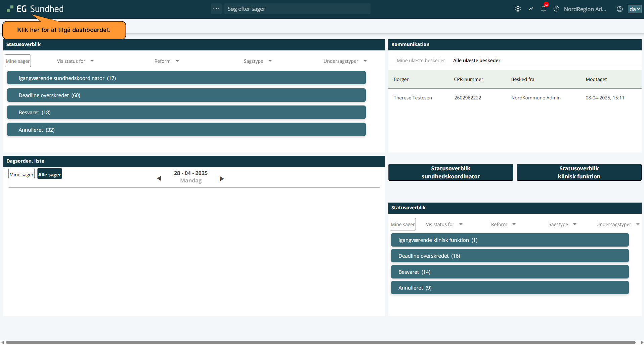Open the da language dropdown
This screenshot has height=345, width=644.
click(634, 9)
